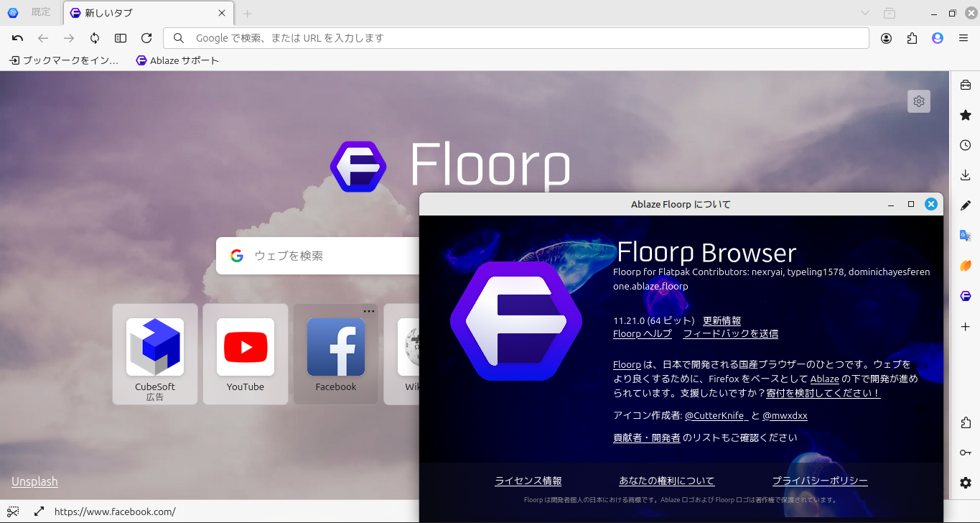Close the Ablaze Floorp について dialog
Viewport: 980px width, 523px height.
pyautogui.click(x=931, y=204)
